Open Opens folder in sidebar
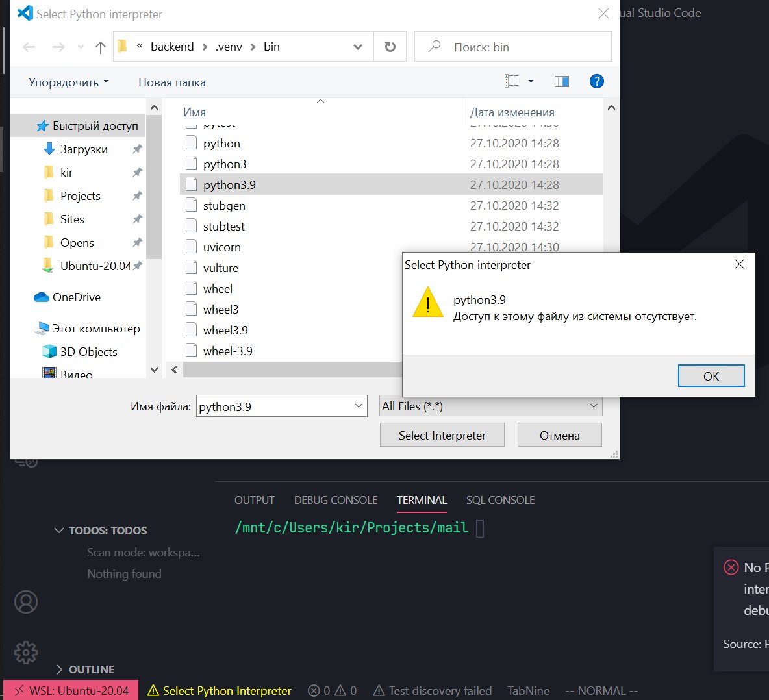The height and width of the screenshot is (700, 769). click(x=77, y=243)
